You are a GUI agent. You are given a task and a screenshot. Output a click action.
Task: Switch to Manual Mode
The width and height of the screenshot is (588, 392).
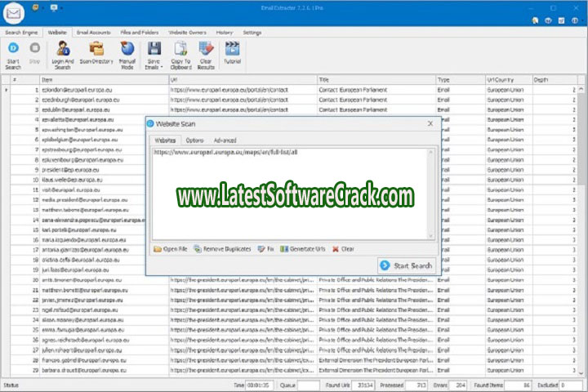(127, 56)
